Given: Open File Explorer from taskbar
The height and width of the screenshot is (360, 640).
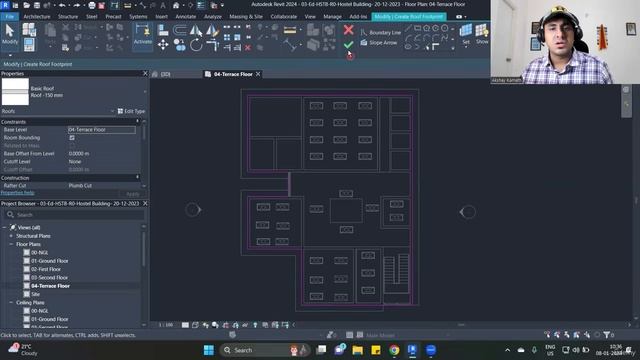Looking at the screenshot, I should click(x=358, y=350).
